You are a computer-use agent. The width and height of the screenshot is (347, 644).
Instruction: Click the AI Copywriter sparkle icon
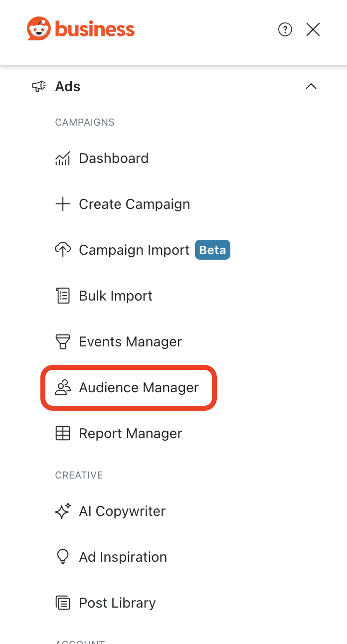point(62,511)
